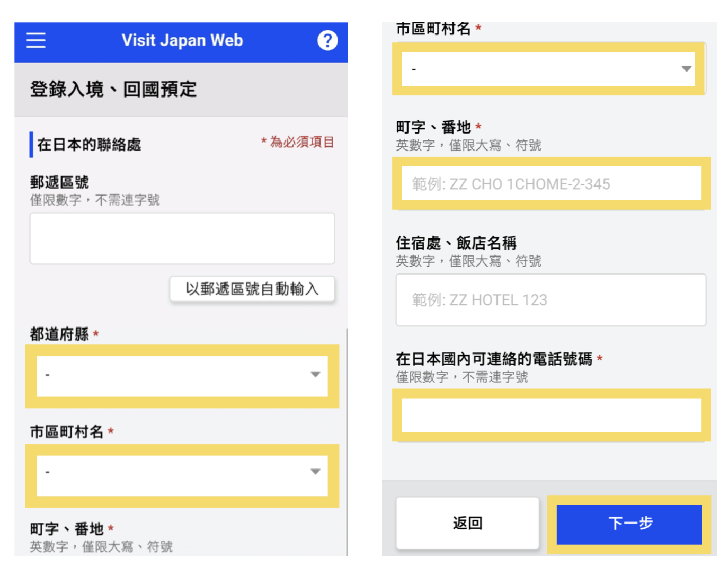Click the ZZ HOTEL 123 hotel name field
Screen dimensions: 728x566
click(x=551, y=300)
